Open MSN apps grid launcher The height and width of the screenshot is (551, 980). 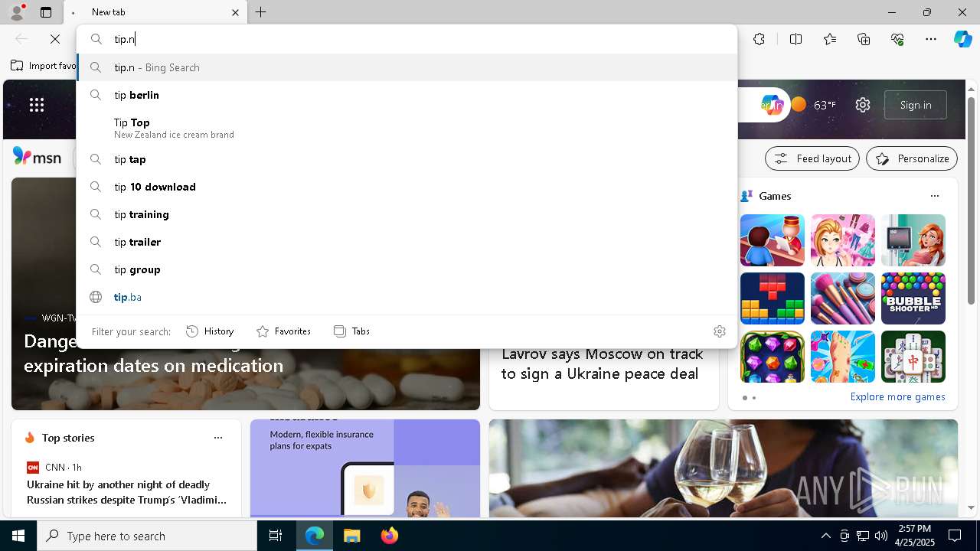pyautogui.click(x=37, y=105)
